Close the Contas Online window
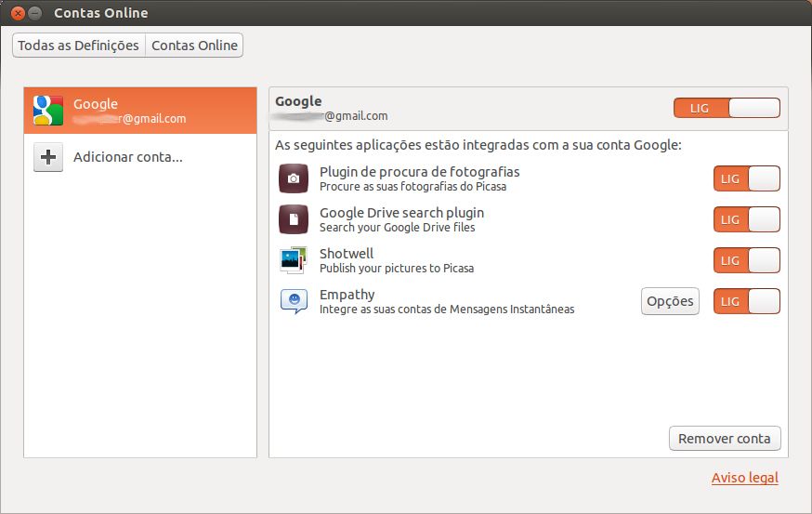 [18, 13]
